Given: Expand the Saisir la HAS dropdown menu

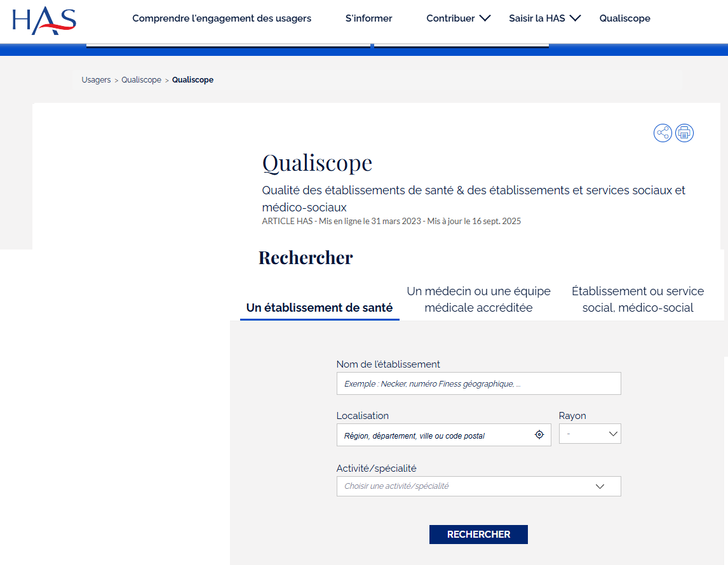Looking at the screenshot, I should click(x=544, y=18).
